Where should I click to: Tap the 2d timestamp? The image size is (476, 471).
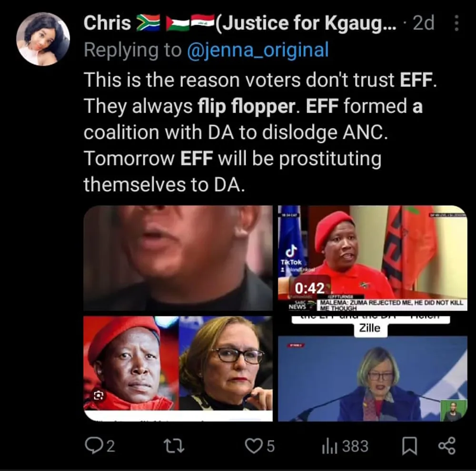(424, 23)
